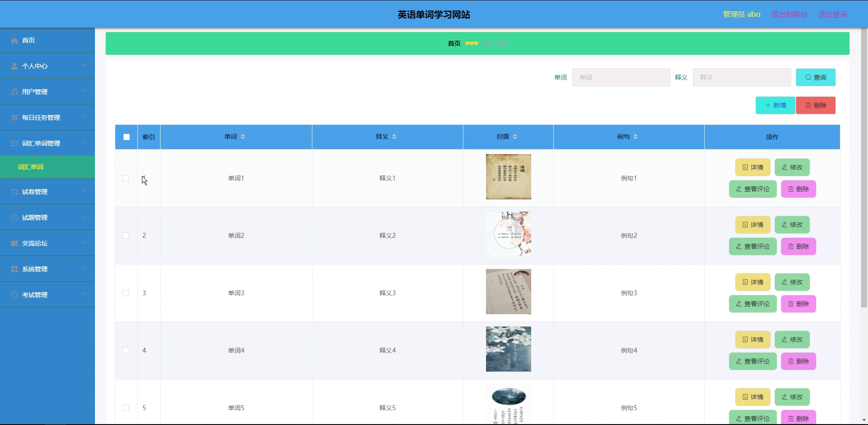The image size is (868, 425).
Task: View comments for 单词3 via 查看评论
Action: [x=753, y=304]
